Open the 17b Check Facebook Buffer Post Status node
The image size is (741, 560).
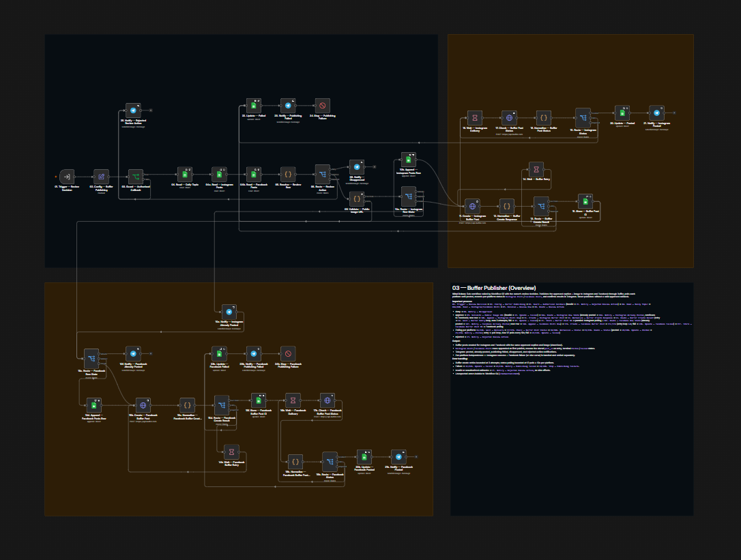pyautogui.click(x=328, y=400)
